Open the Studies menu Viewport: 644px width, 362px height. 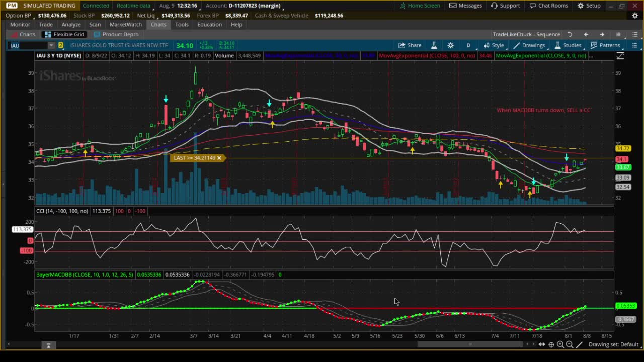tap(568, 45)
